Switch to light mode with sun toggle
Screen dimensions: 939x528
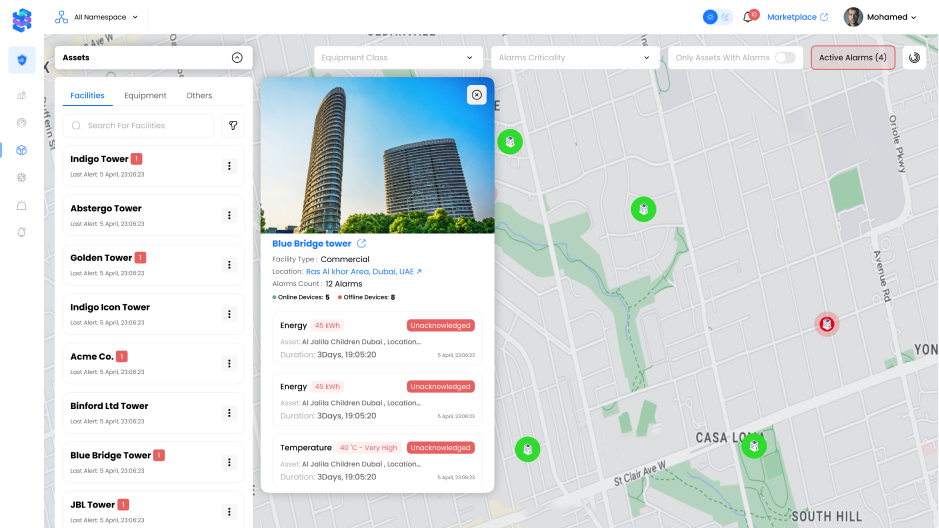pyautogui.click(x=710, y=17)
